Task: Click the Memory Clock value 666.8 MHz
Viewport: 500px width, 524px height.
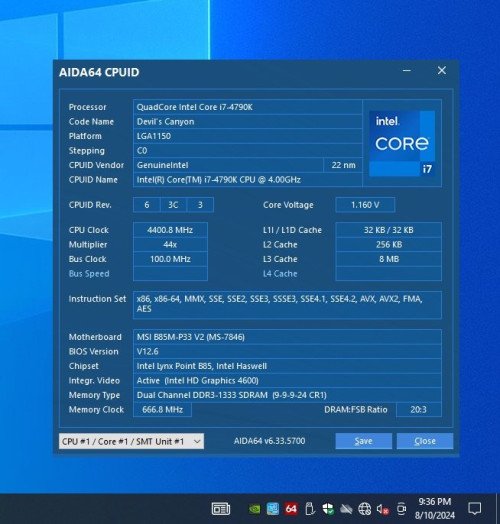Action: [x=162, y=410]
